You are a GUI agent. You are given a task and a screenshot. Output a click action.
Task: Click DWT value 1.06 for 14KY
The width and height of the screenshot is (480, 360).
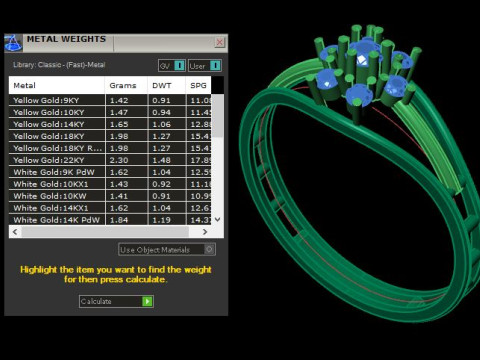161,124
